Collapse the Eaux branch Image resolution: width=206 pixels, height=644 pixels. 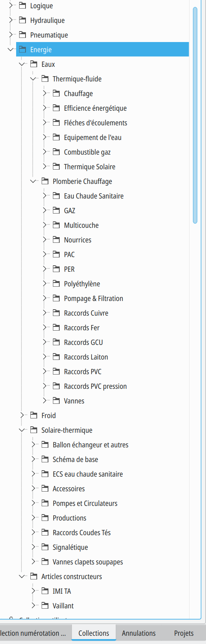click(x=22, y=64)
